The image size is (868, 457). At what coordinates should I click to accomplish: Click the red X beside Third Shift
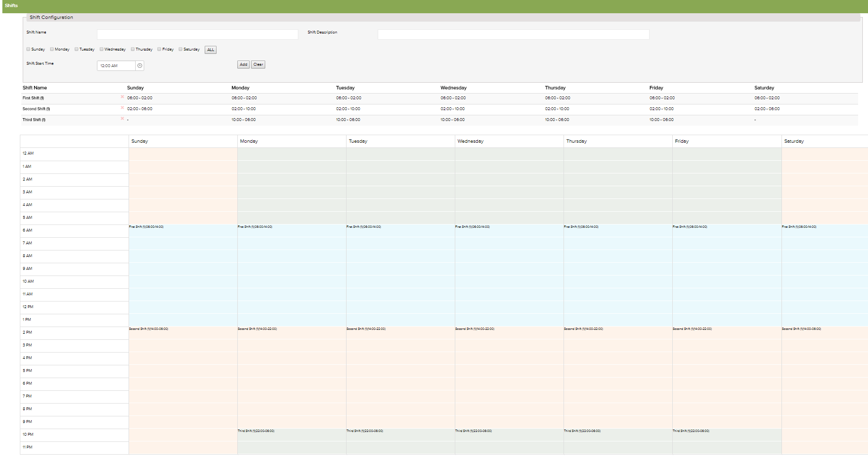[x=122, y=119]
